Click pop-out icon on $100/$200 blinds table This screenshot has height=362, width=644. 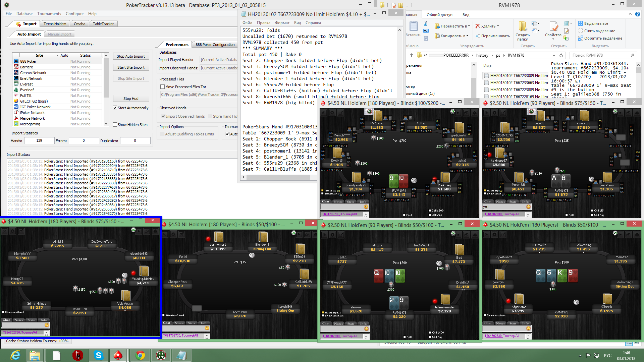[340, 113]
